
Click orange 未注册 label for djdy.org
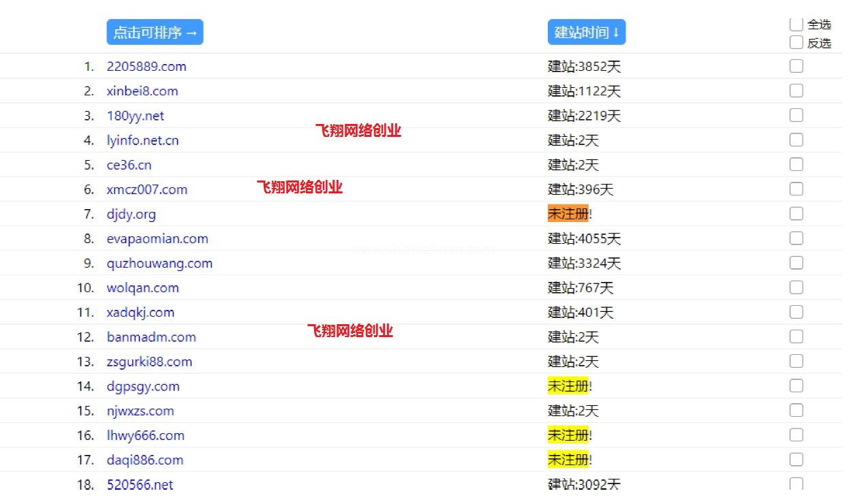point(568,214)
